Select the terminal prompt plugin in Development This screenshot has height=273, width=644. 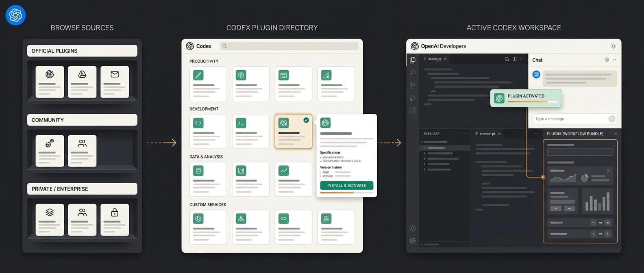(251, 131)
